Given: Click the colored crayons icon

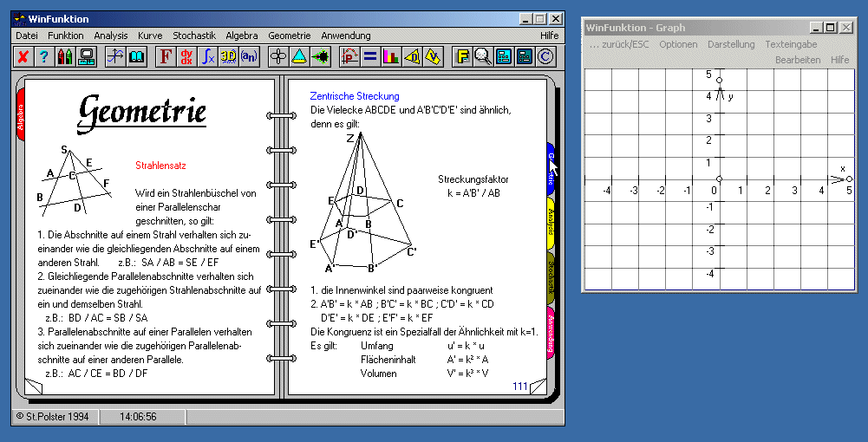Looking at the screenshot, I should click(x=64, y=56).
